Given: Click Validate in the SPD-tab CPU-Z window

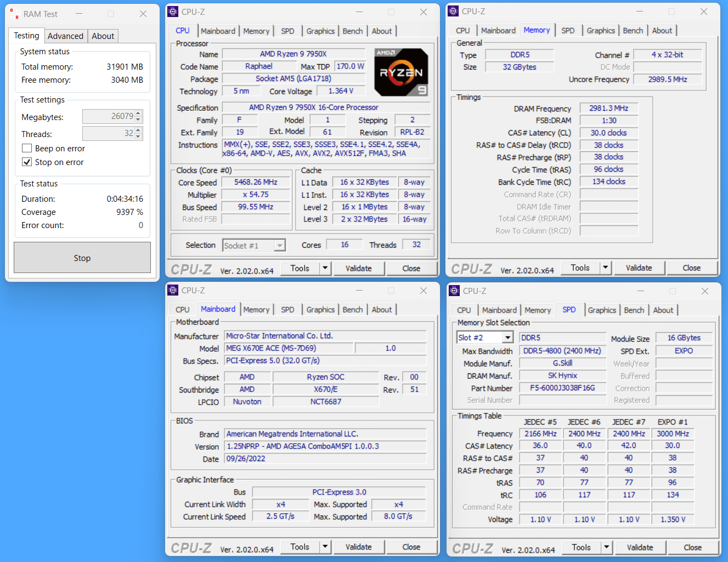Looking at the screenshot, I should click(640, 547).
